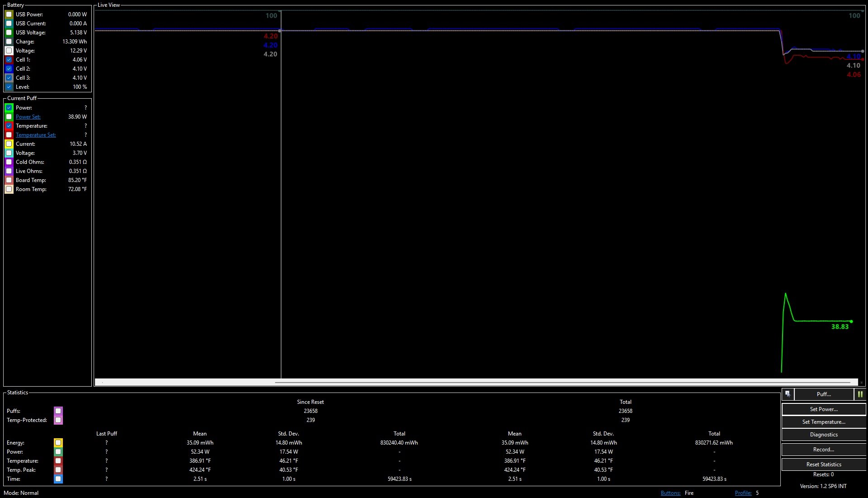Click the cursor-select icon left of Puff
The image size is (868, 498).
pos(787,394)
